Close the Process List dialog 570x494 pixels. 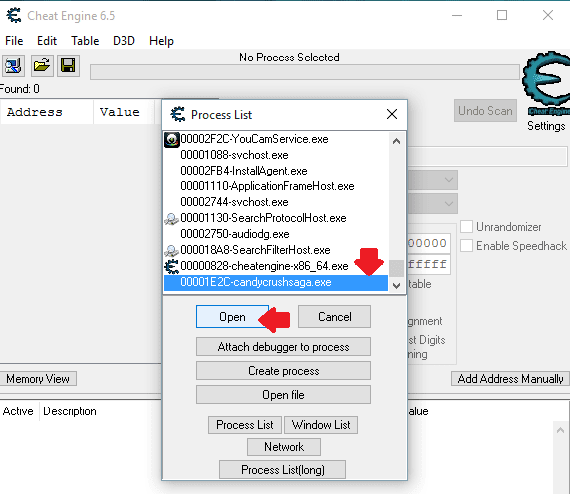(x=392, y=114)
